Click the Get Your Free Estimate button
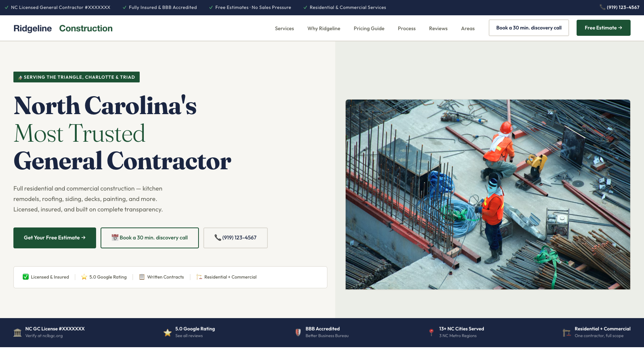Viewport: 644px width, 358px height. point(54,238)
